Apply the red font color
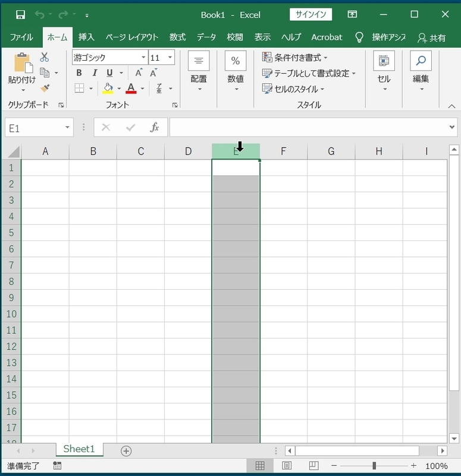 coord(131,88)
